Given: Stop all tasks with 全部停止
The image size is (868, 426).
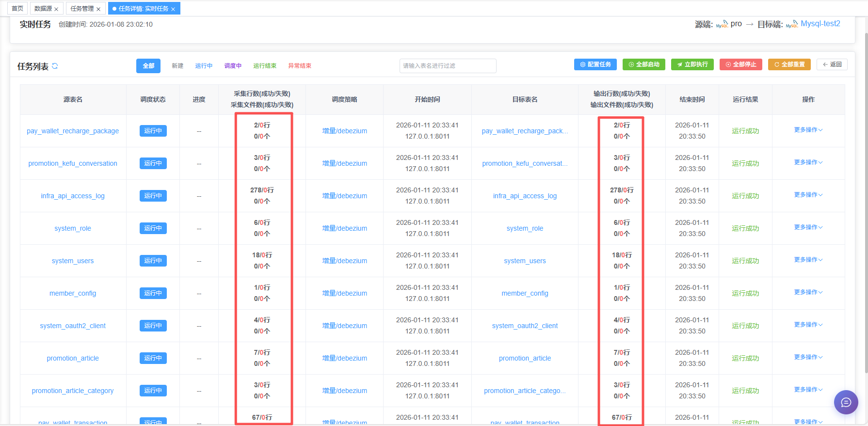Looking at the screenshot, I should [x=740, y=64].
